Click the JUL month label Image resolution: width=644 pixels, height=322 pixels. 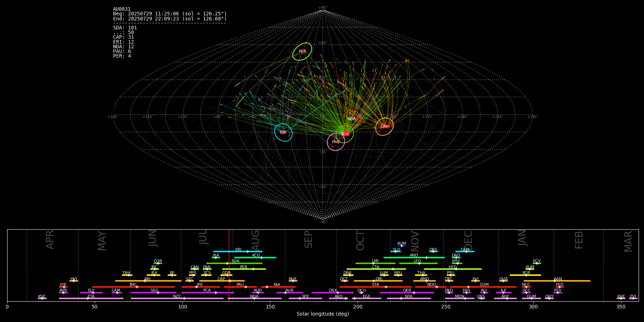tap(203, 237)
